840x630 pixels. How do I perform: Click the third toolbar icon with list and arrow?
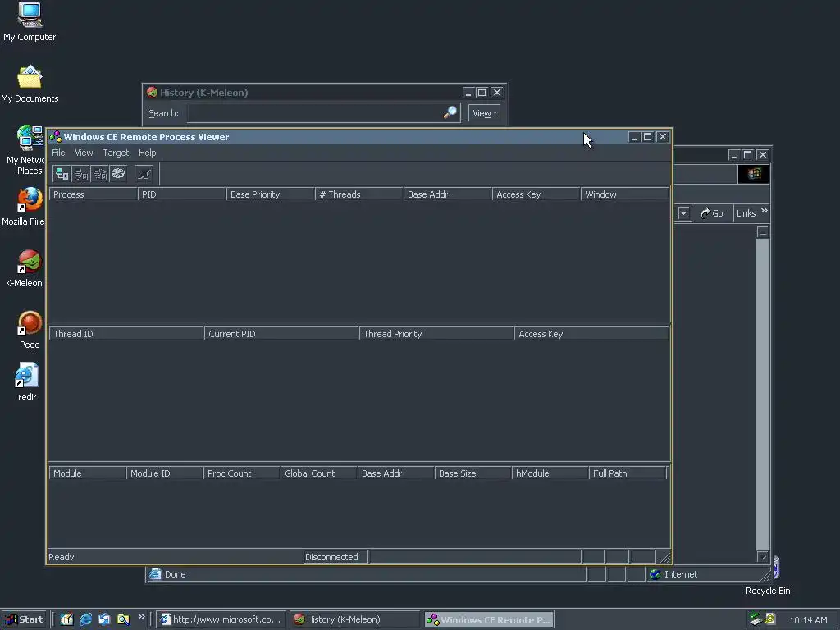[100, 174]
